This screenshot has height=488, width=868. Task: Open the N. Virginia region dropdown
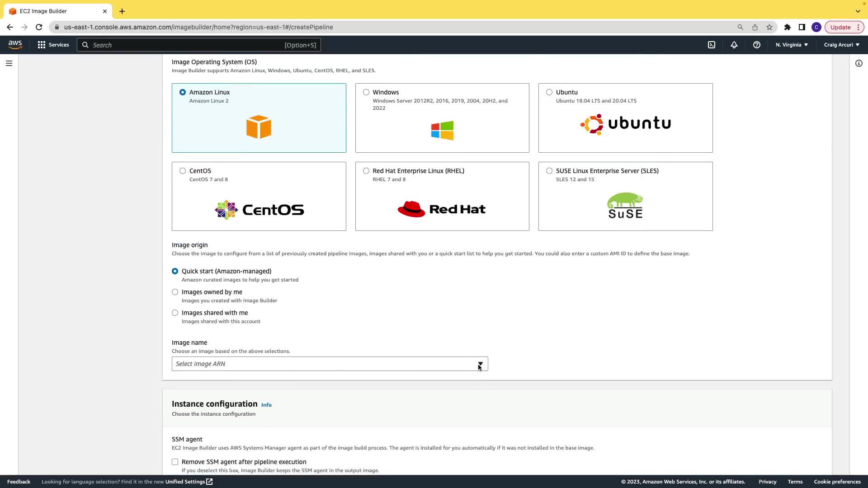[x=792, y=45]
